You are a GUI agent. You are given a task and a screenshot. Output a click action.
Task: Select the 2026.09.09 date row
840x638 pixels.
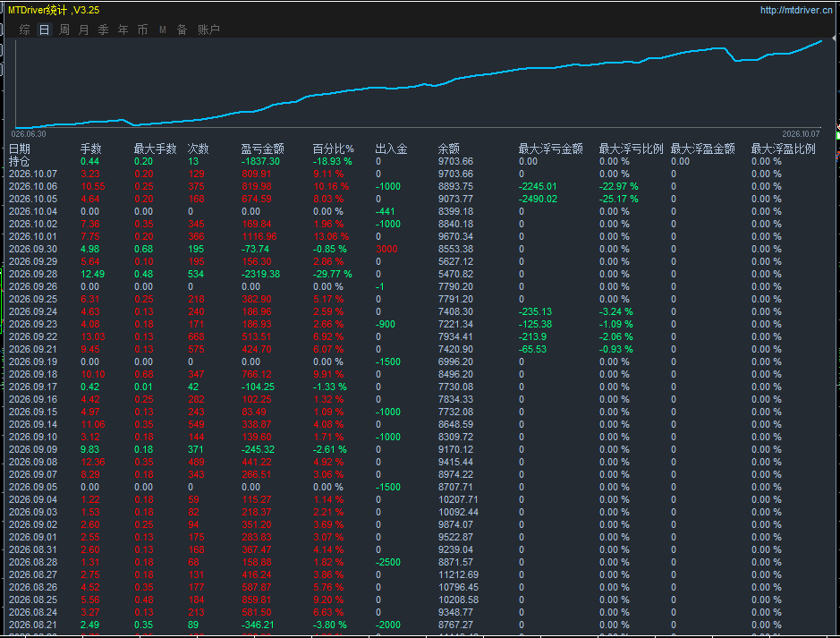tap(33, 449)
